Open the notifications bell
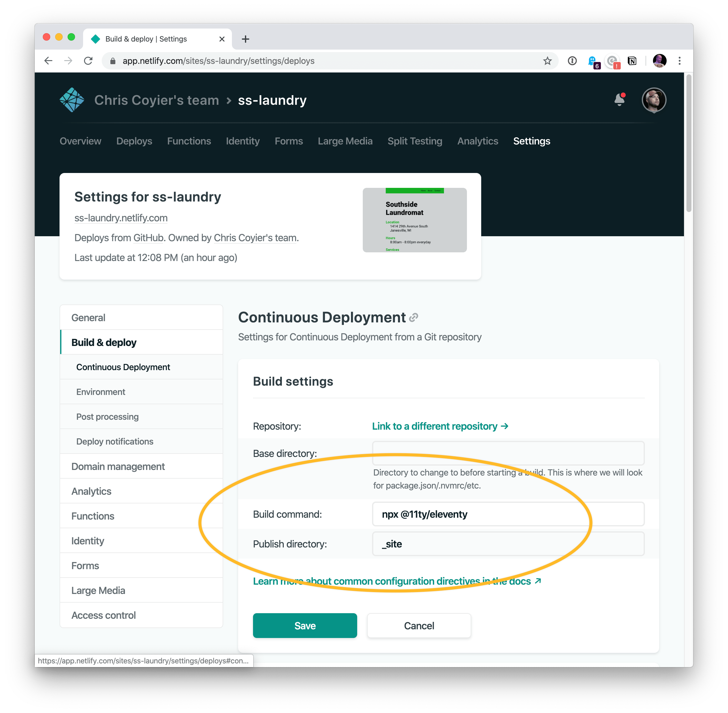This screenshot has width=728, height=713. pos(619,100)
